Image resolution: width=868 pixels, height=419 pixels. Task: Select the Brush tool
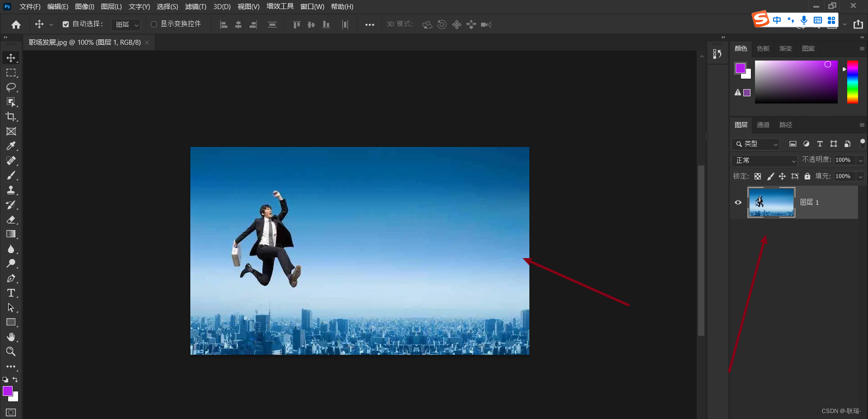pyautogui.click(x=11, y=175)
